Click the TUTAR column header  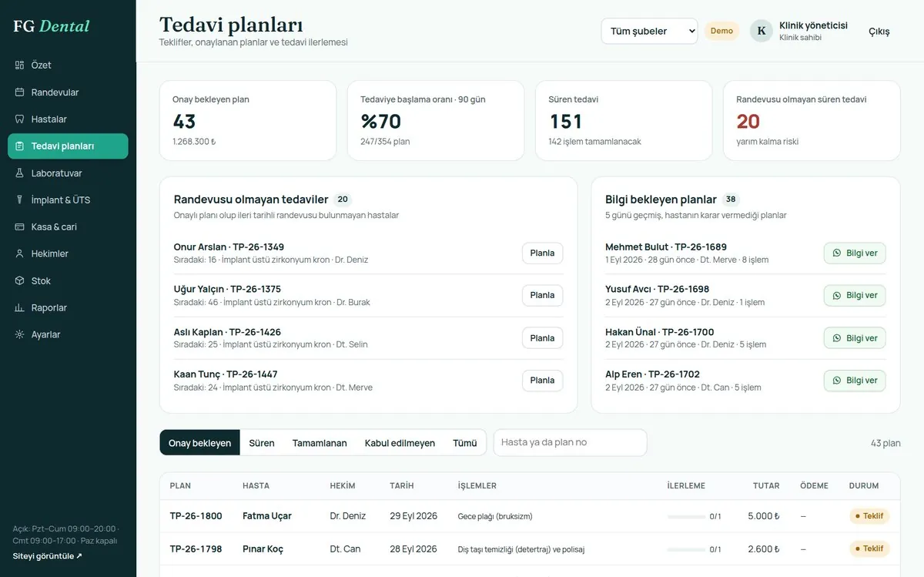(766, 486)
